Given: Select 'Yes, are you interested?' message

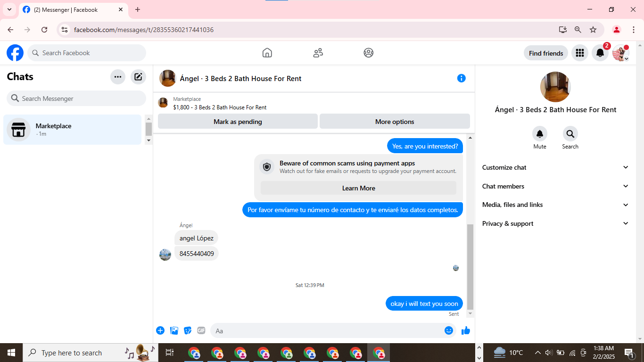Looking at the screenshot, I should (425, 146).
